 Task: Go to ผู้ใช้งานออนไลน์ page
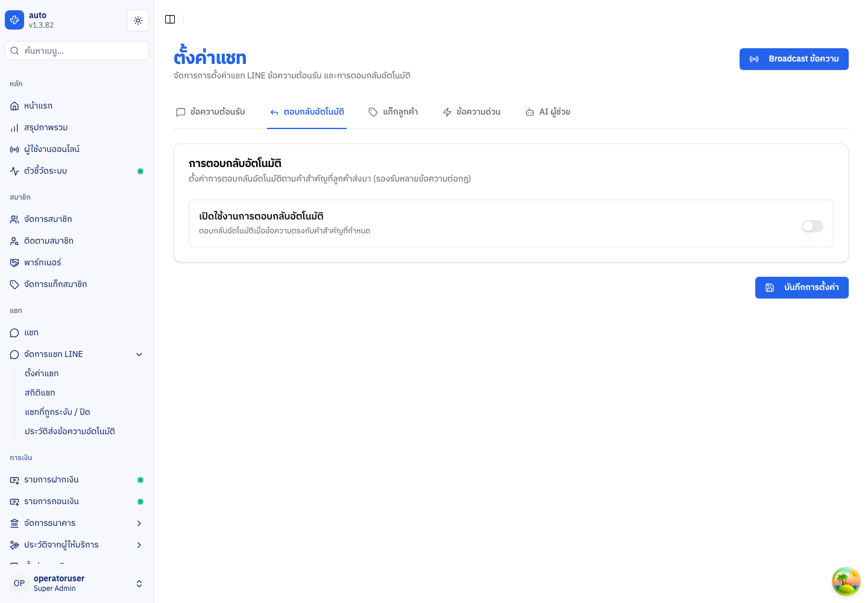tap(77, 150)
